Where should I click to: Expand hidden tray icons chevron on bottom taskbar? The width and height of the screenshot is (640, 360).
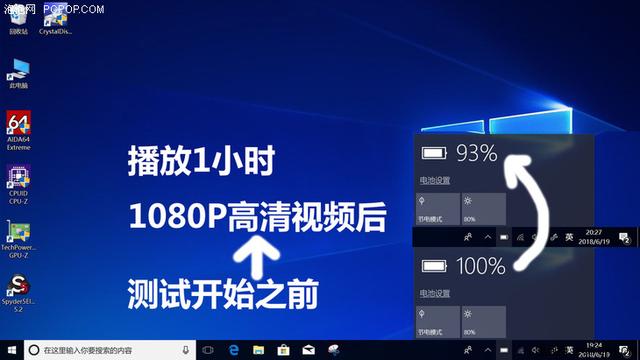[x=488, y=350]
